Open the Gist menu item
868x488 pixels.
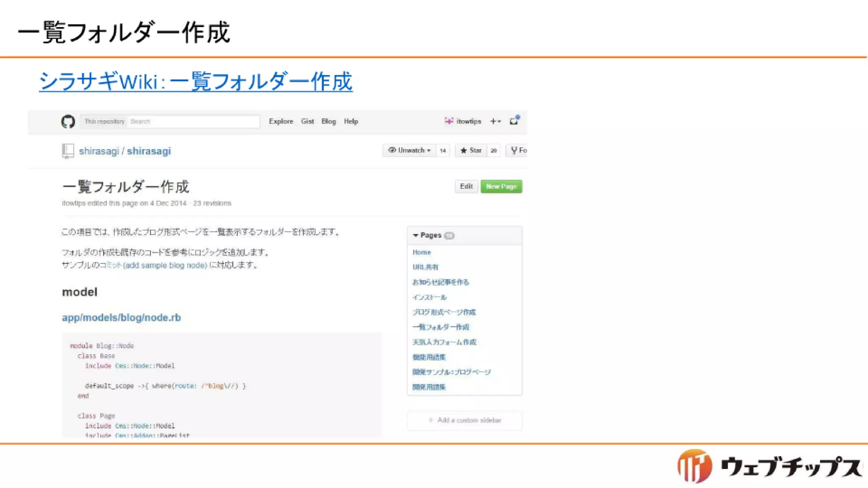tap(307, 121)
